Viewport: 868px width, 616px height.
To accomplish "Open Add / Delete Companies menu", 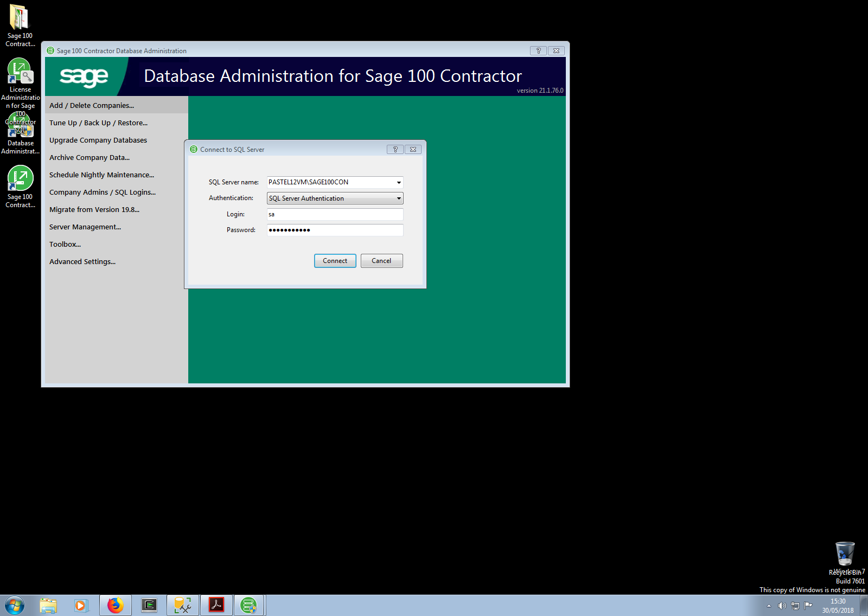I will click(x=117, y=105).
